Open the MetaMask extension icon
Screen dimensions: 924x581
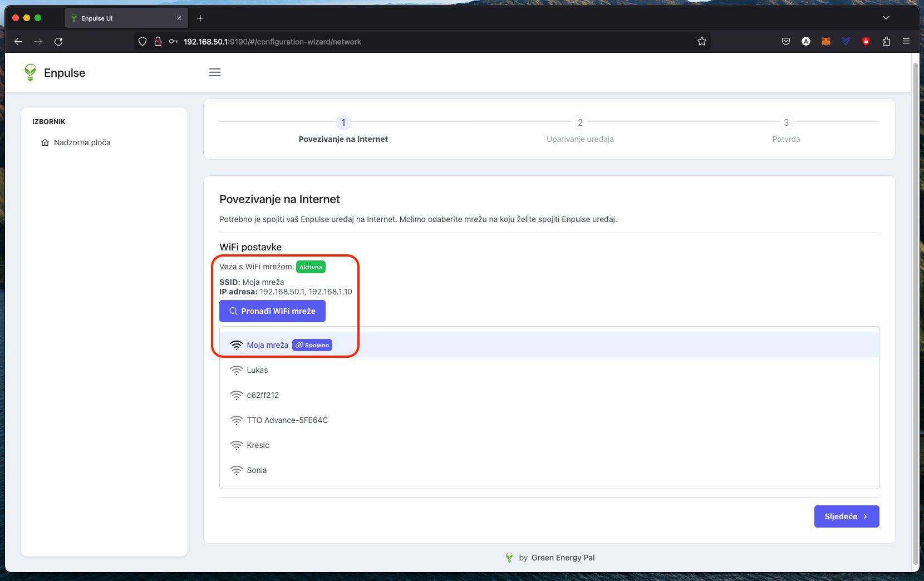(x=826, y=41)
